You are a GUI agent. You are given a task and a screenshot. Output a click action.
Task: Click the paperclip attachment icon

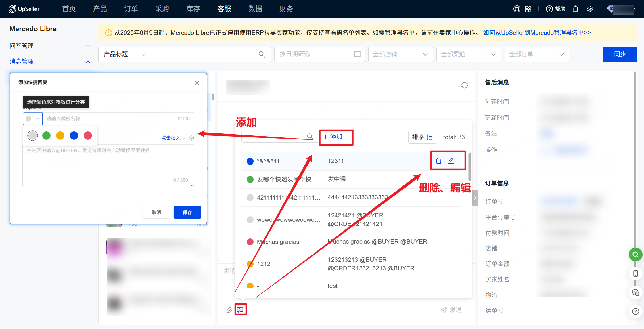pos(229,310)
